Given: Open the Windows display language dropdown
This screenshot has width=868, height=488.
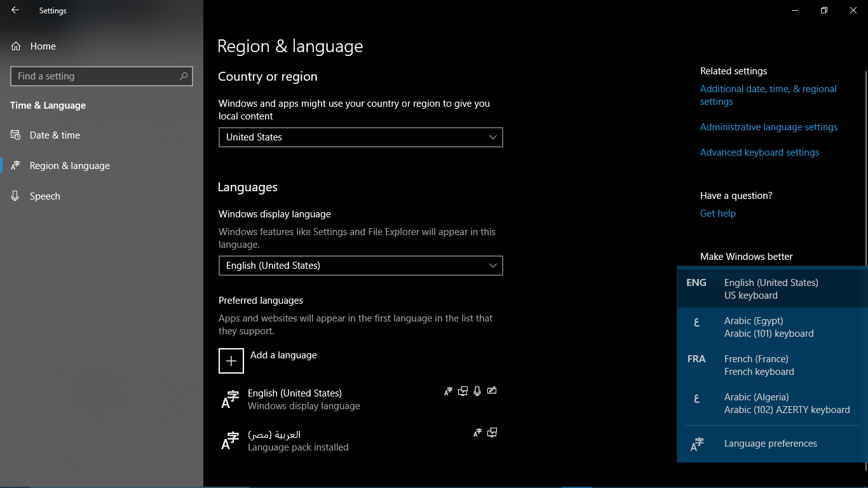Looking at the screenshot, I should click(x=361, y=266).
